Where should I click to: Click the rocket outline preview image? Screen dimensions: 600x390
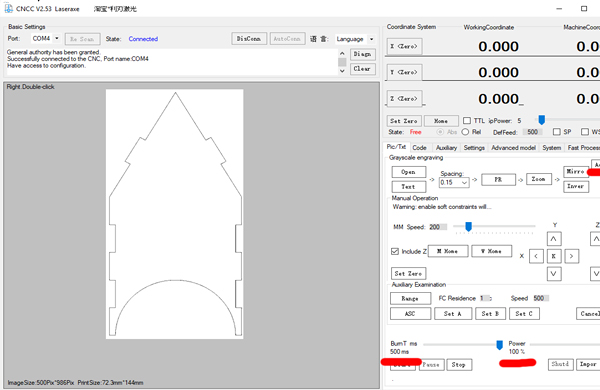[x=175, y=214]
